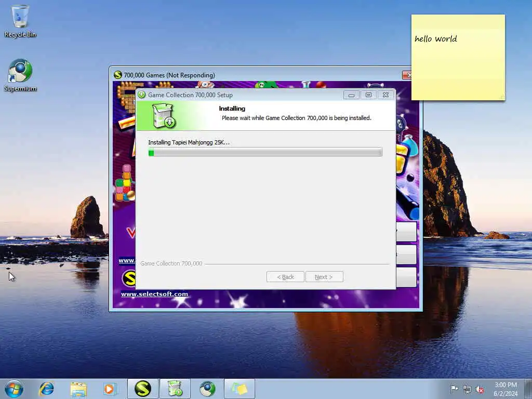
Task: Click the installation progress bar
Action: click(265, 152)
